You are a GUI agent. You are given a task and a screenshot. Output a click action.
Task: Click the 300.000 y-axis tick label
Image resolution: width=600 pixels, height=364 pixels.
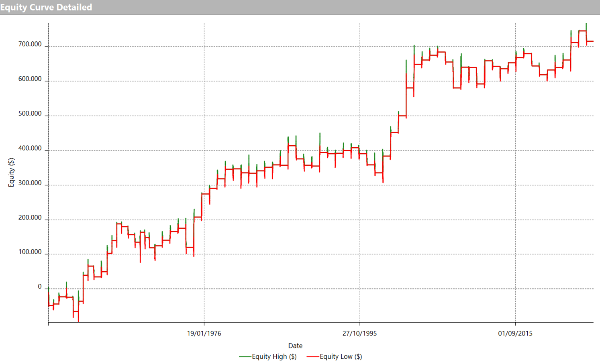click(30, 183)
